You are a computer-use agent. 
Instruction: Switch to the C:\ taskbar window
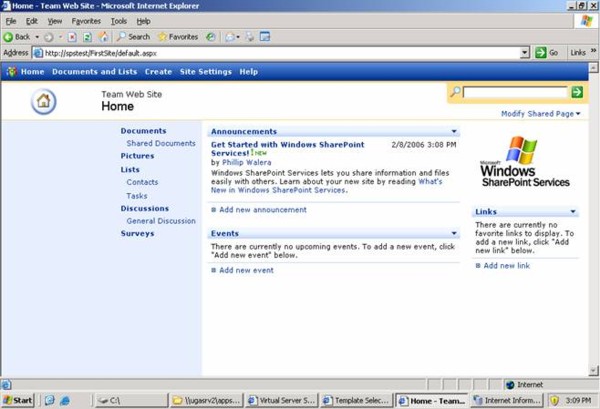pos(131,401)
